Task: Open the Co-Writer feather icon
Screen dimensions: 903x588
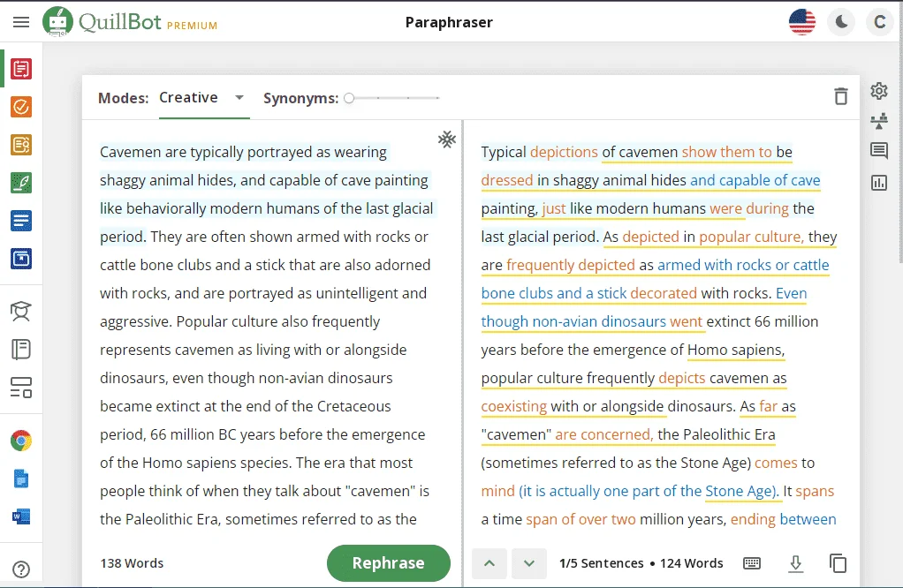Action: (21, 183)
